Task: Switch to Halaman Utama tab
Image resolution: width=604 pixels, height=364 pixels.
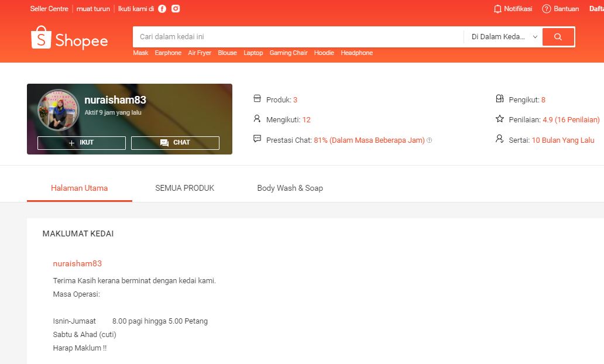Action: (80, 188)
